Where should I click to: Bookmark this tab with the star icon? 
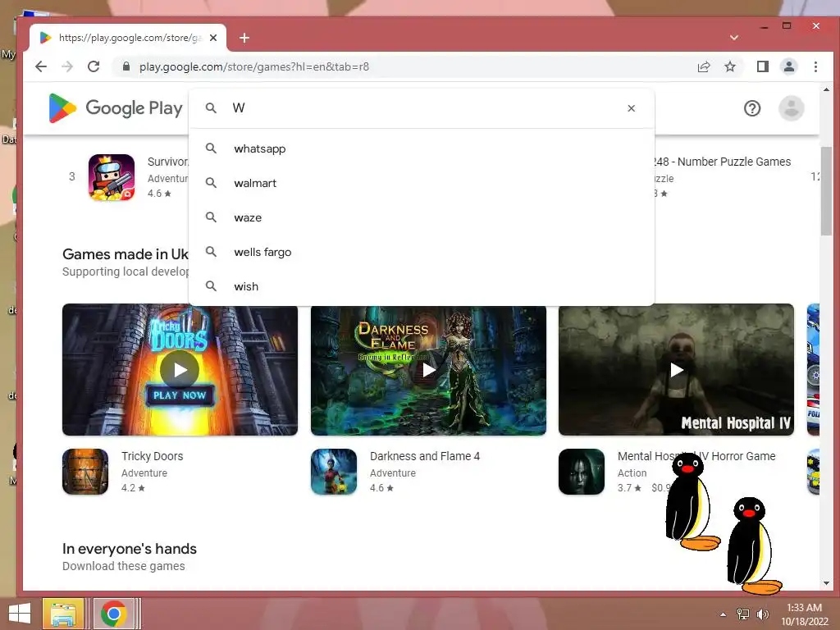tap(729, 66)
